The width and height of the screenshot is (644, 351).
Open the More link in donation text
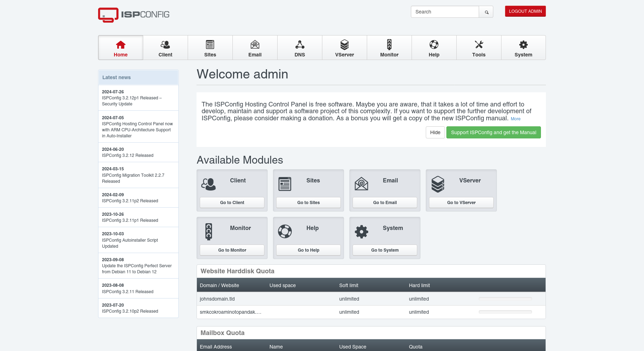pos(515,119)
